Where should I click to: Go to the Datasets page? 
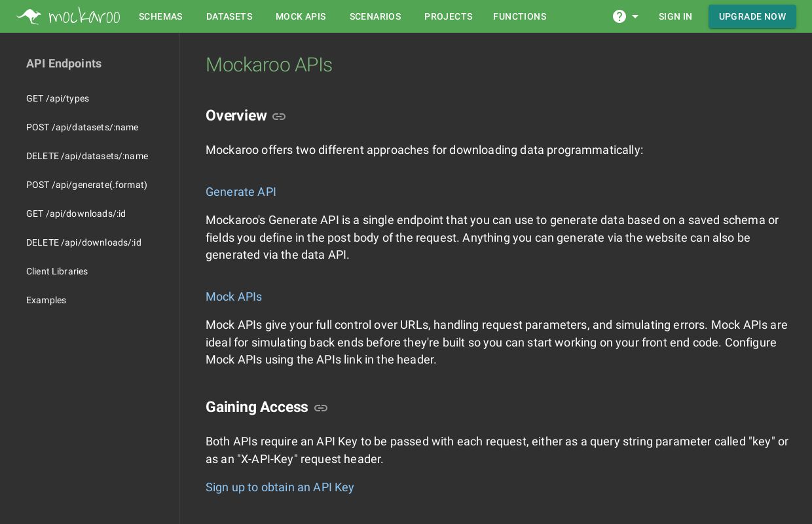(229, 16)
